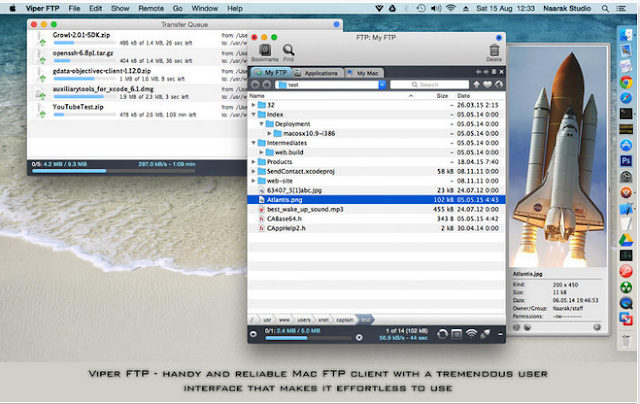
Task: Collapse the Index folder
Action: coord(253,115)
